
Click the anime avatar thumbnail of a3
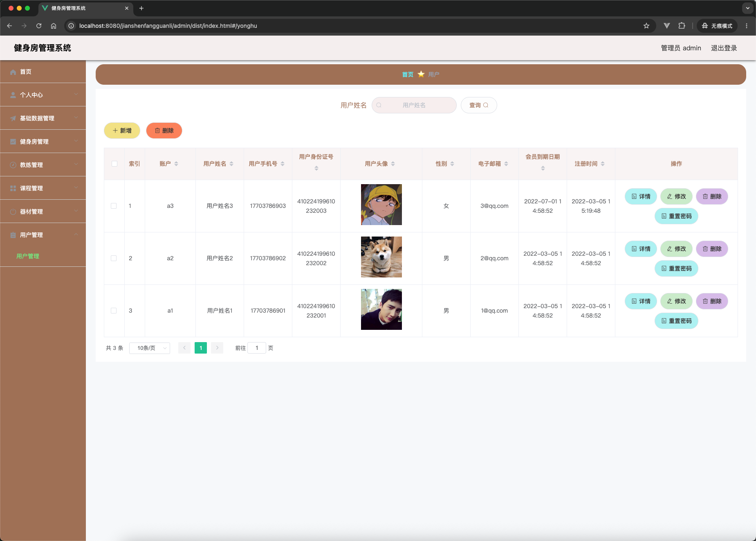click(381, 205)
